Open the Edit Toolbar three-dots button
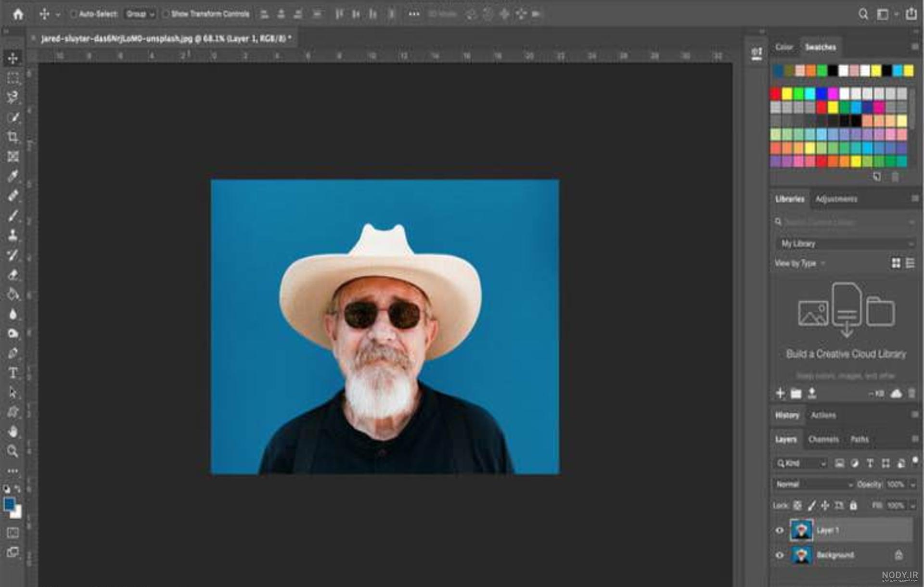The image size is (924, 587). [x=13, y=471]
